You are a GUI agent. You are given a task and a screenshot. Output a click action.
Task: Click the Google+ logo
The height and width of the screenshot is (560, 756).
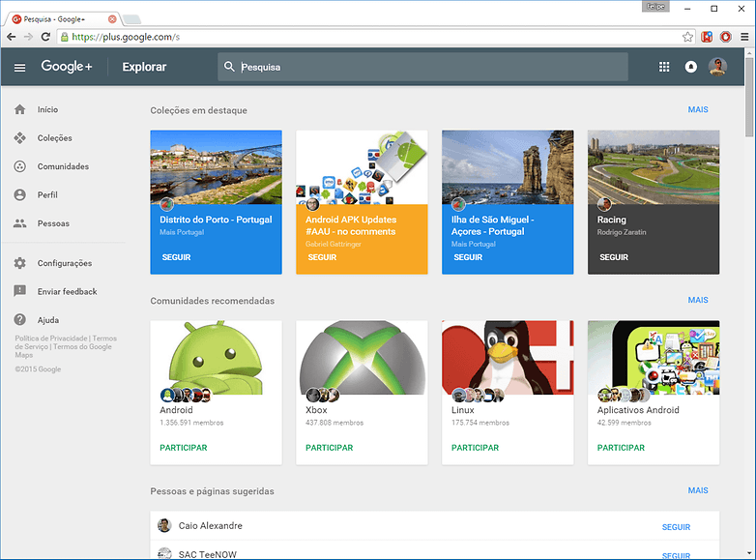[x=67, y=67]
